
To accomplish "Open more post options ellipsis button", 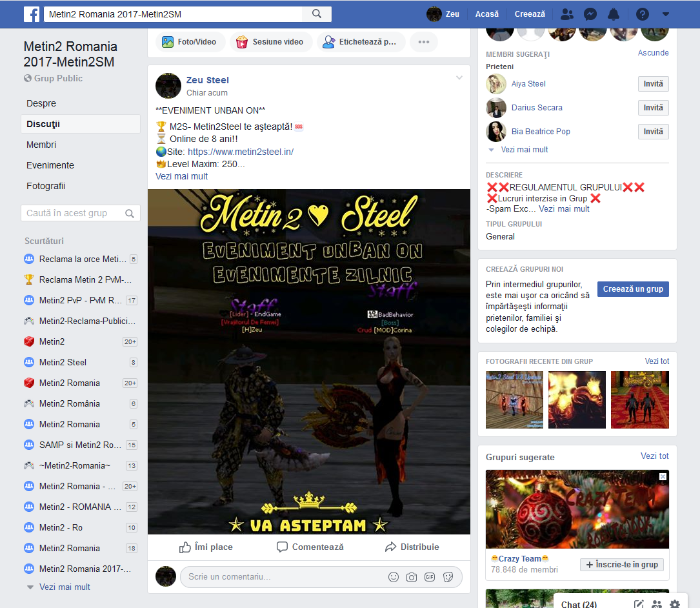I will pyautogui.click(x=424, y=42).
